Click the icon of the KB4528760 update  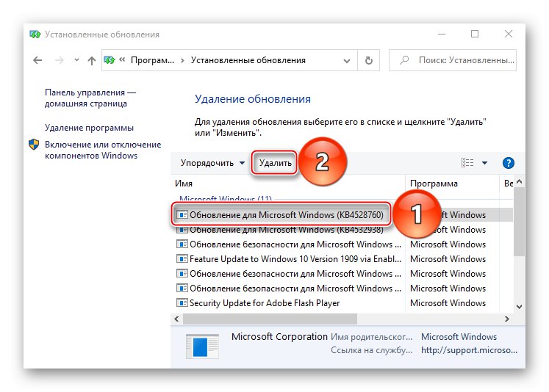pyautogui.click(x=182, y=214)
